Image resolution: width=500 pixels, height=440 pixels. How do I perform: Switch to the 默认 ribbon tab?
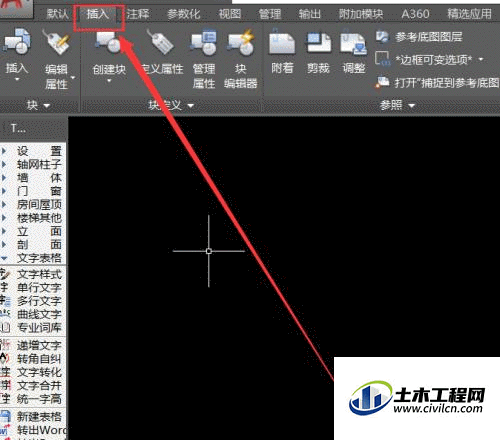57,14
